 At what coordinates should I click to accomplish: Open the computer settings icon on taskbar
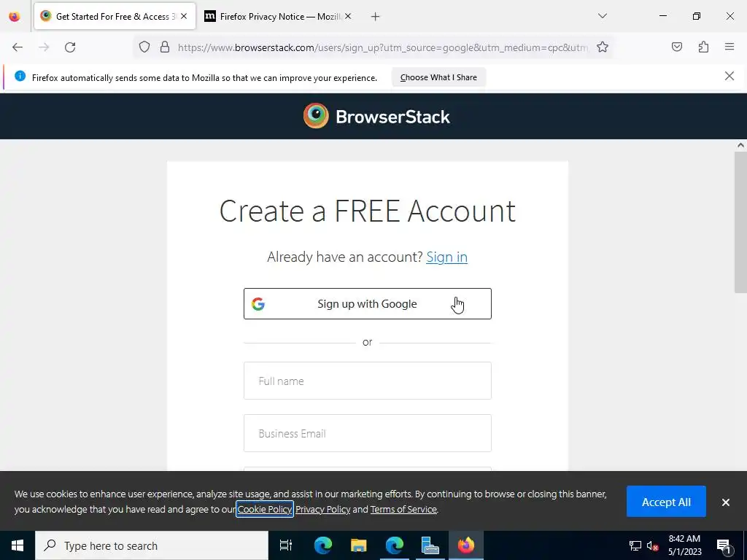[430, 545]
